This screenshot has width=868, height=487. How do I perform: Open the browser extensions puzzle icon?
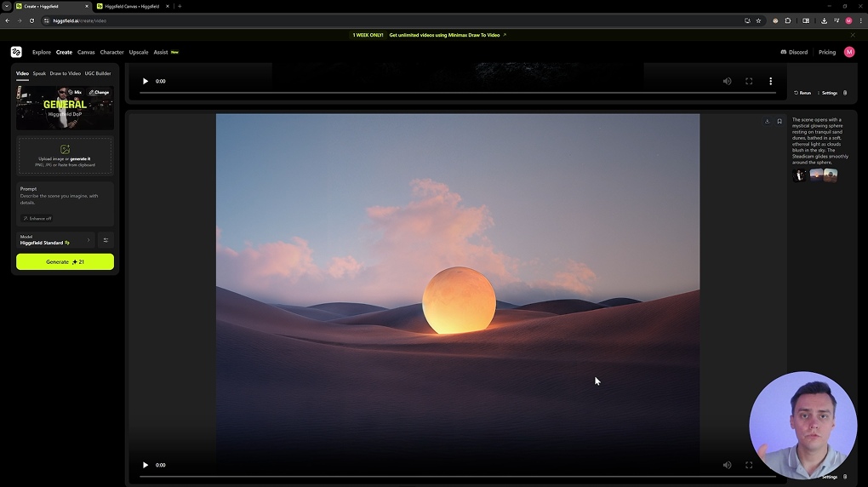(x=788, y=20)
